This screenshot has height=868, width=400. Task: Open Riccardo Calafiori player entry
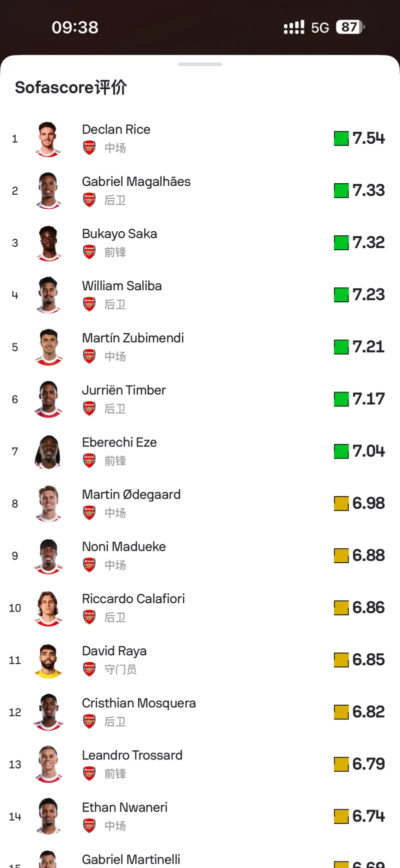tap(133, 599)
